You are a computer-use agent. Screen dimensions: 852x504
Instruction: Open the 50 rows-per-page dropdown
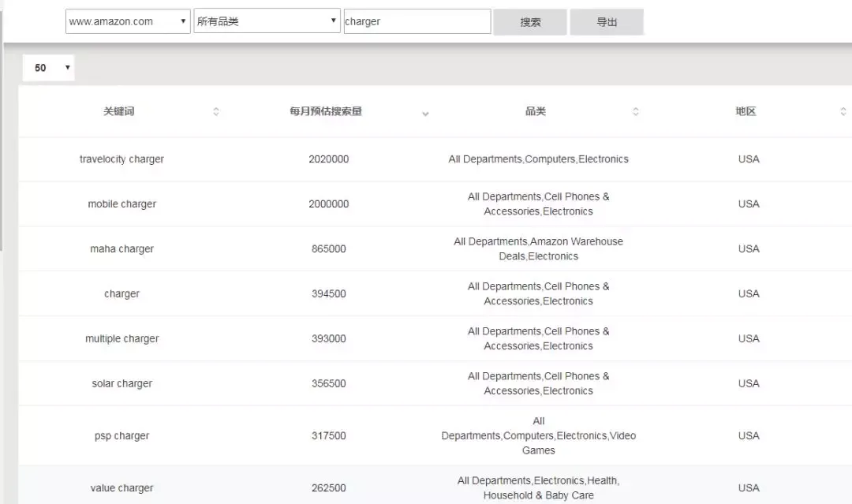click(x=48, y=68)
